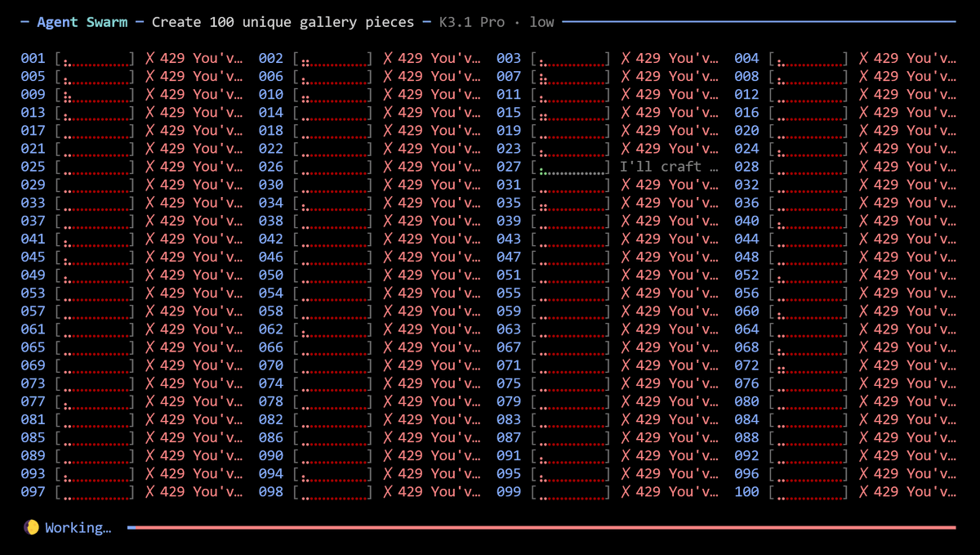Click the red X icon for agent 041
The width and height of the screenshot is (980, 555).
[150, 239]
